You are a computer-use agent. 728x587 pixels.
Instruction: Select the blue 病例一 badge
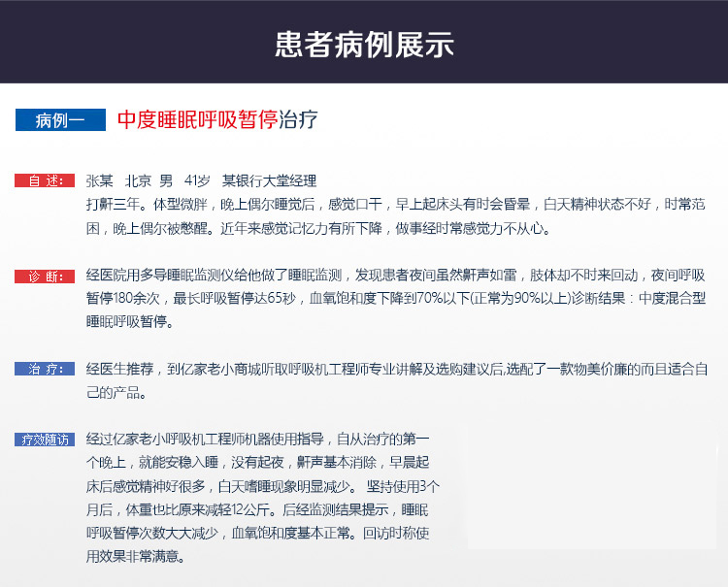(x=60, y=120)
